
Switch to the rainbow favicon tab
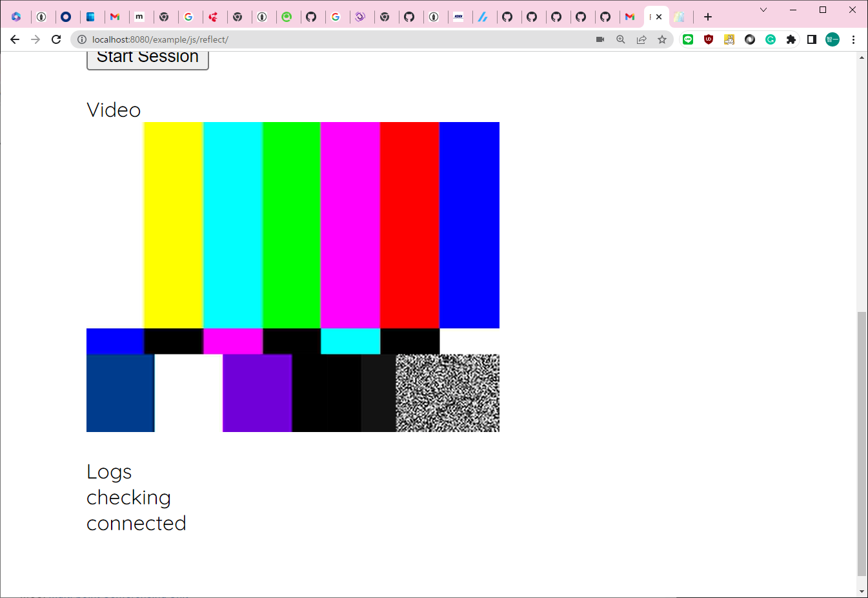pyautogui.click(x=680, y=17)
